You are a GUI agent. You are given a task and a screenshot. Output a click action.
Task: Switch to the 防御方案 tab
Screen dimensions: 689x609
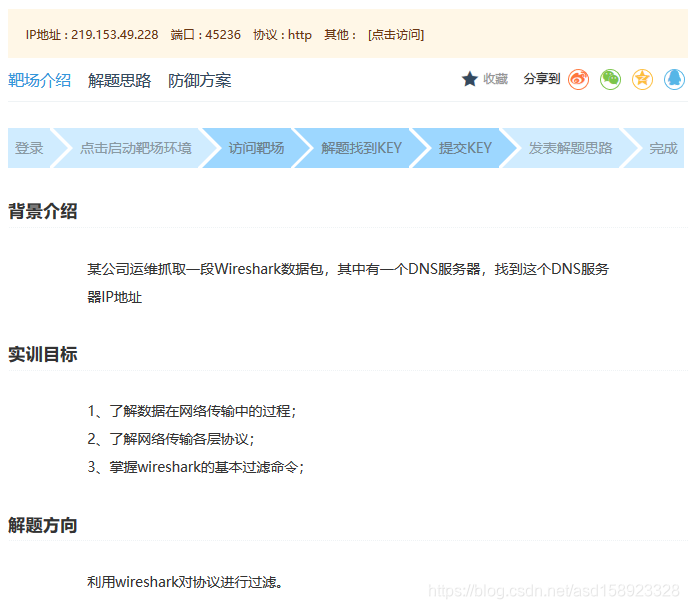pos(199,80)
